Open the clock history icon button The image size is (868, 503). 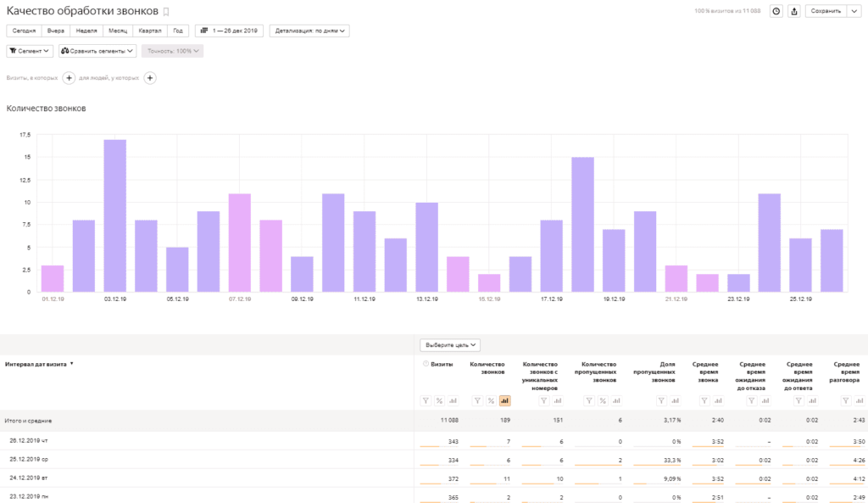click(x=776, y=11)
